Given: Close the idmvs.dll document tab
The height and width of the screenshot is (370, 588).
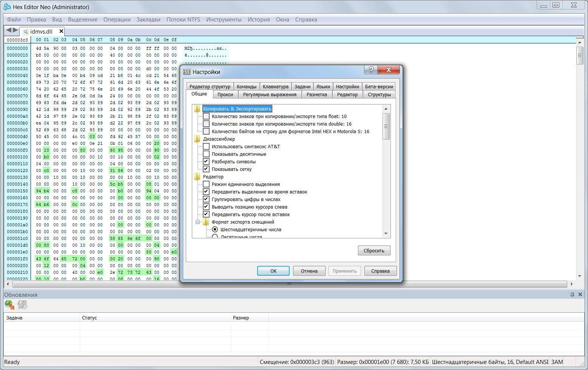Looking at the screenshot, I should pos(61,31).
